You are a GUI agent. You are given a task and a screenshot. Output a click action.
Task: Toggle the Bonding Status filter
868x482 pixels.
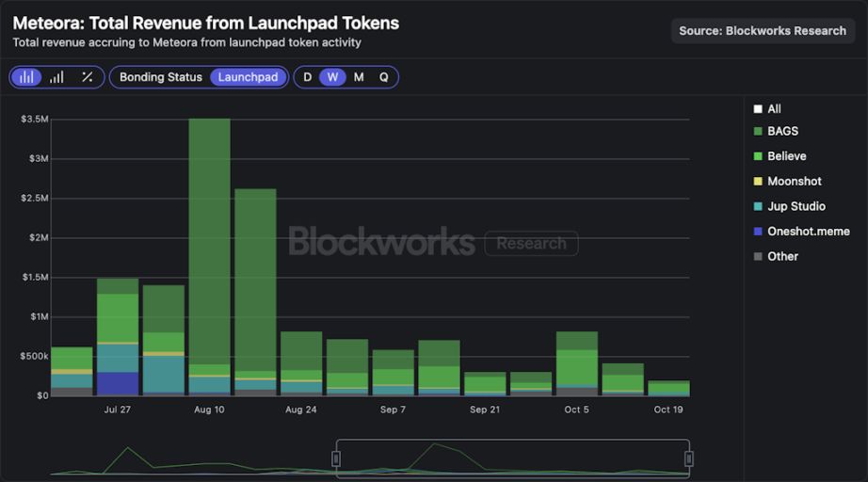point(160,77)
